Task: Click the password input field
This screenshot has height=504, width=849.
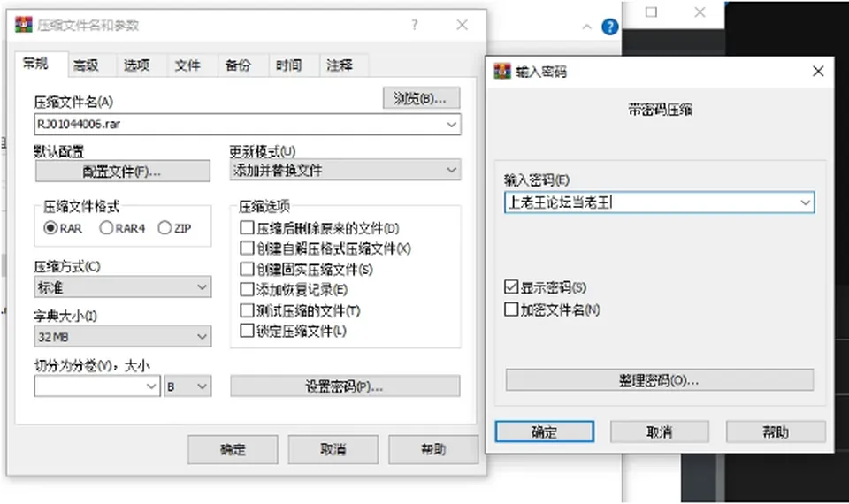Action: click(x=659, y=202)
